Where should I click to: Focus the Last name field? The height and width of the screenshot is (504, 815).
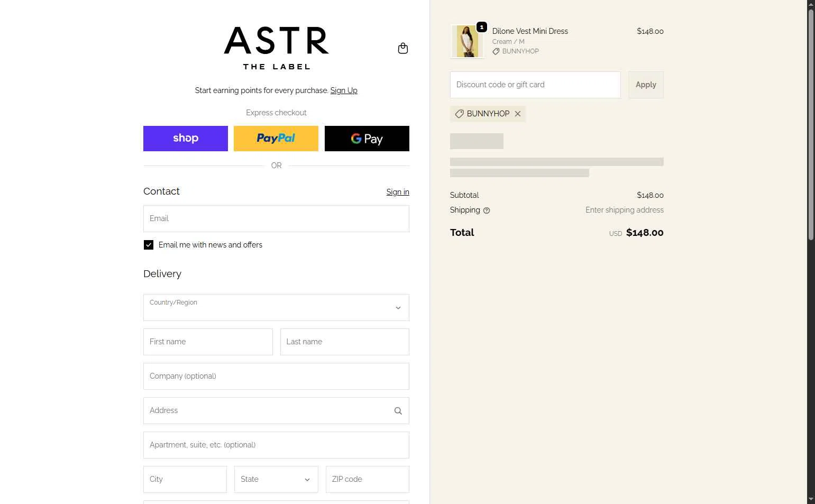coord(345,342)
